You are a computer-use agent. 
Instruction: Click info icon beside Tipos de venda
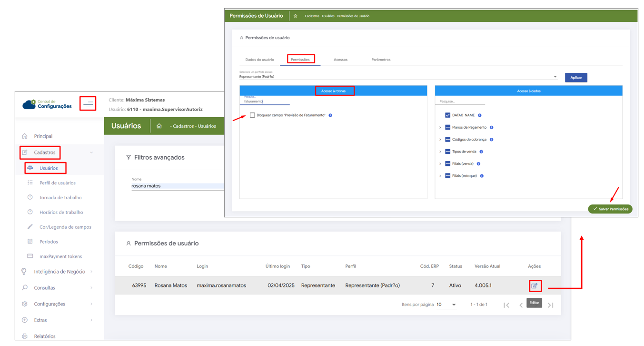coord(481,152)
